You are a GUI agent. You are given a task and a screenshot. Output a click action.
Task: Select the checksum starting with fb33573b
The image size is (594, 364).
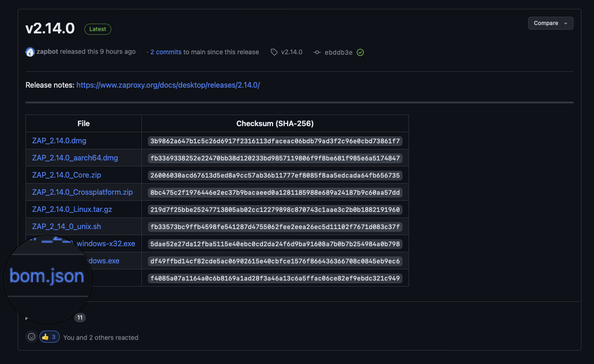tap(275, 227)
